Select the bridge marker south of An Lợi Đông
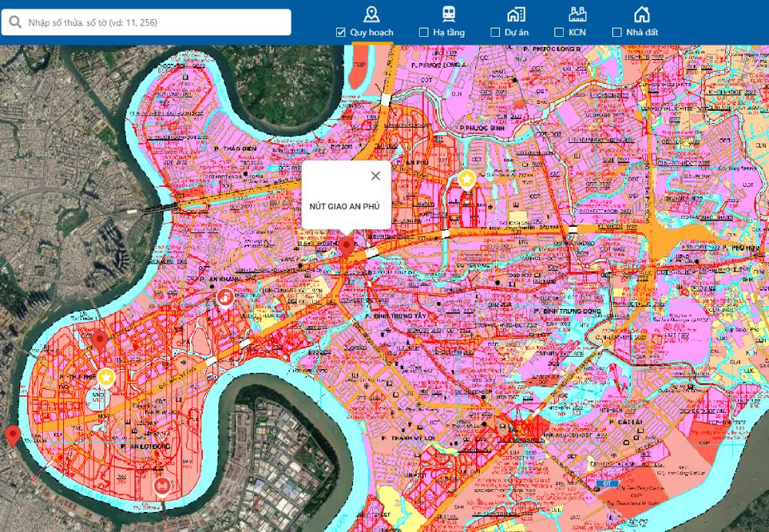This screenshot has width=769, height=532. (x=161, y=485)
